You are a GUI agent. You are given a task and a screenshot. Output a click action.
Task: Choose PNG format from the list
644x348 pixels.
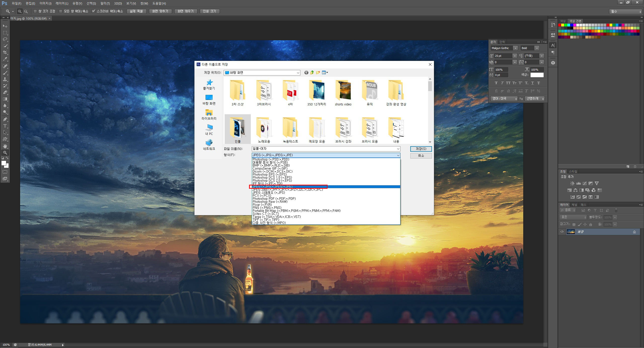[x=267, y=208]
